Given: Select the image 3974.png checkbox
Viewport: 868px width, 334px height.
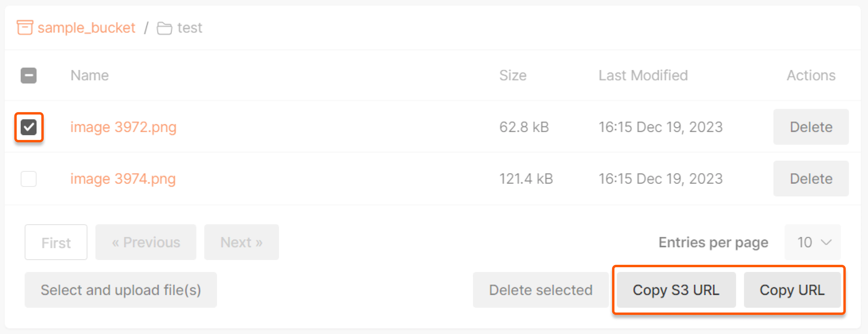Looking at the screenshot, I should (29, 179).
